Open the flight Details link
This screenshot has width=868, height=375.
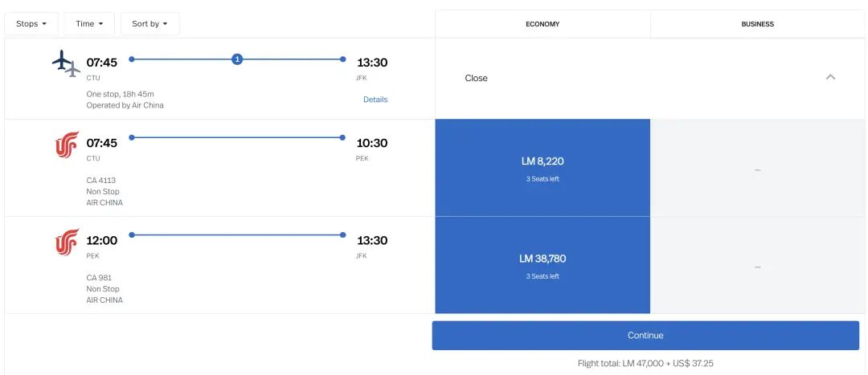coord(375,100)
